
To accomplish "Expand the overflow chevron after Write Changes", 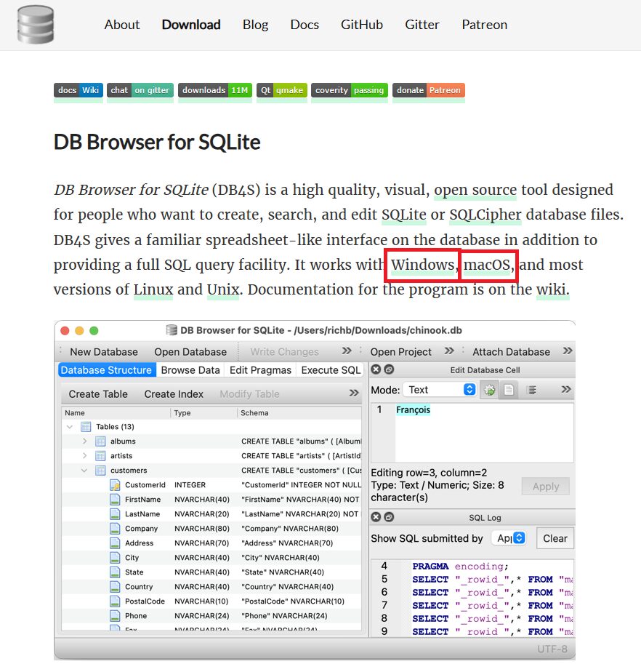I will [x=347, y=351].
